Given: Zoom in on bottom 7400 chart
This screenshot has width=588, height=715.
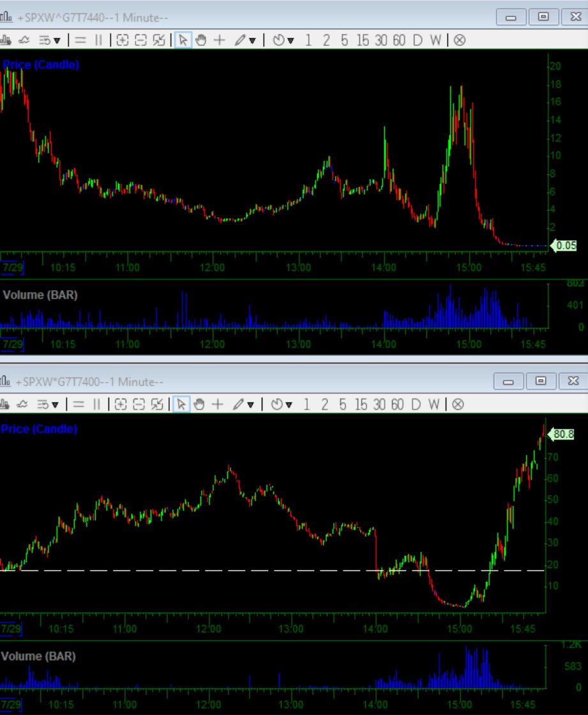Looking at the screenshot, I should (121, 404).
